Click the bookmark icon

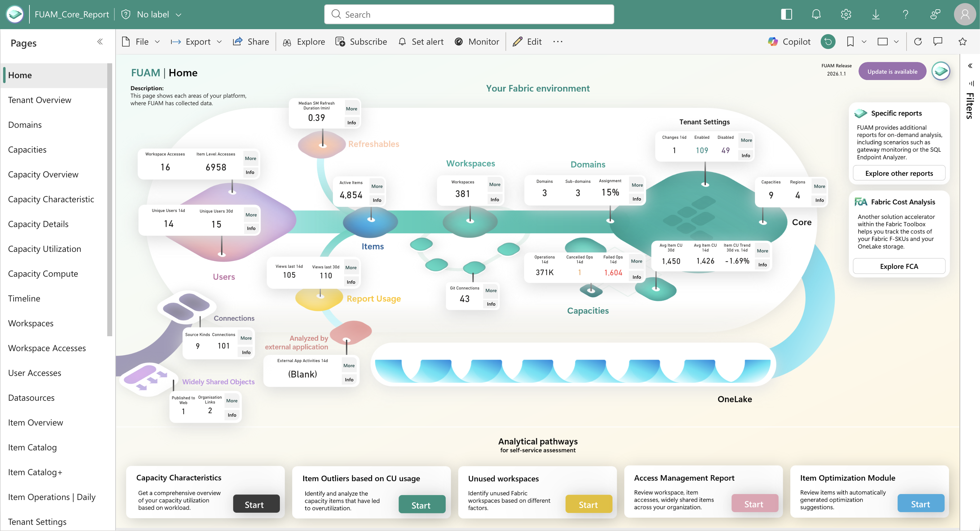[x=850, y=42]
